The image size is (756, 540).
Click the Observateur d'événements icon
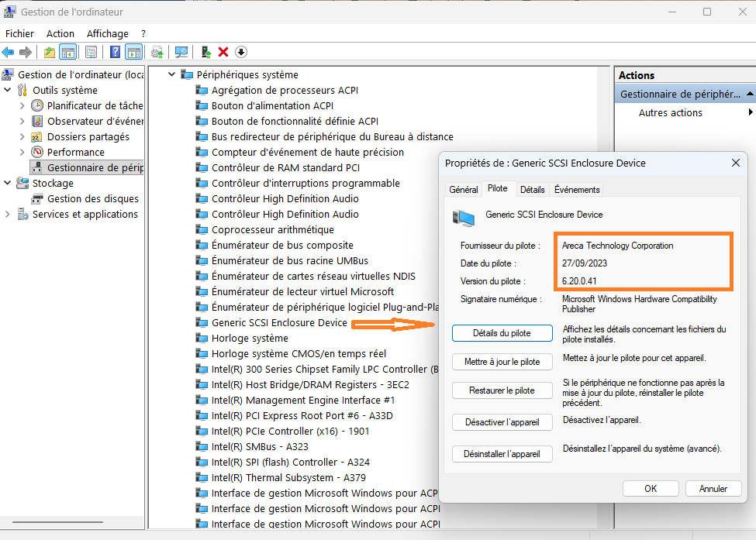click(37, 121)
